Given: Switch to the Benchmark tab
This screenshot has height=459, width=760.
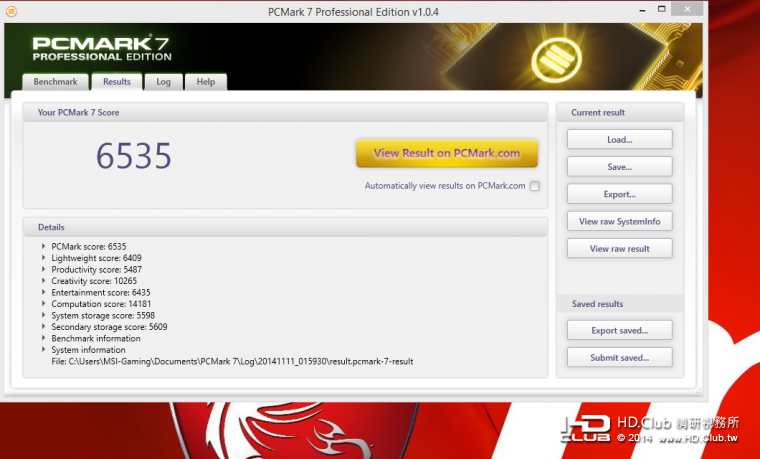Looking at the screenshot, I should pyautogui.click(x=55, y=82).
